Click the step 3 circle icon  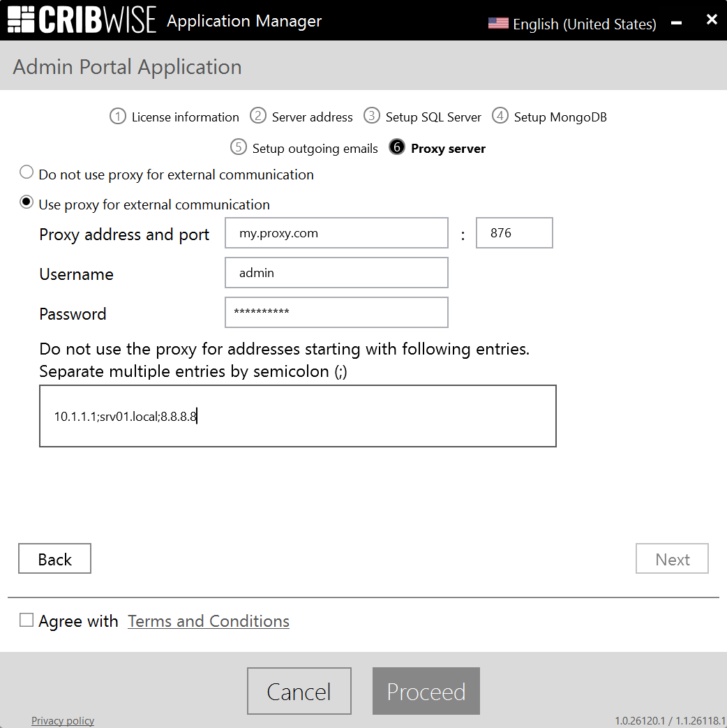tap(371, 116)
